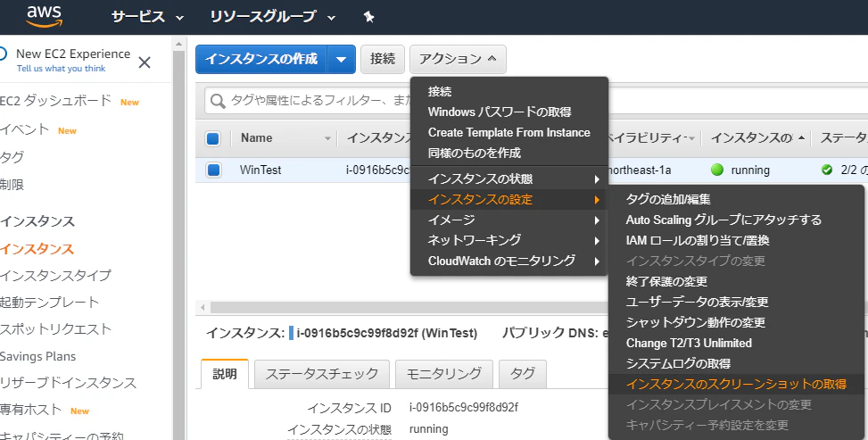Choose Auto Scaling グループにアタッチする
Image resolution: width=868 pixels, height=440 pixels.
click(723, 220)
